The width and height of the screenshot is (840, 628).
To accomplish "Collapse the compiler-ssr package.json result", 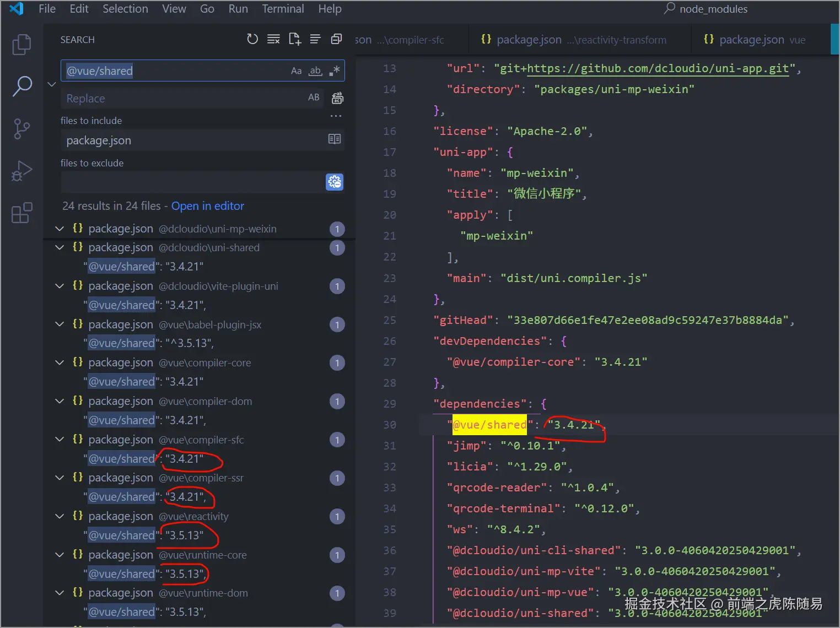I will click(x=60, y=478).
